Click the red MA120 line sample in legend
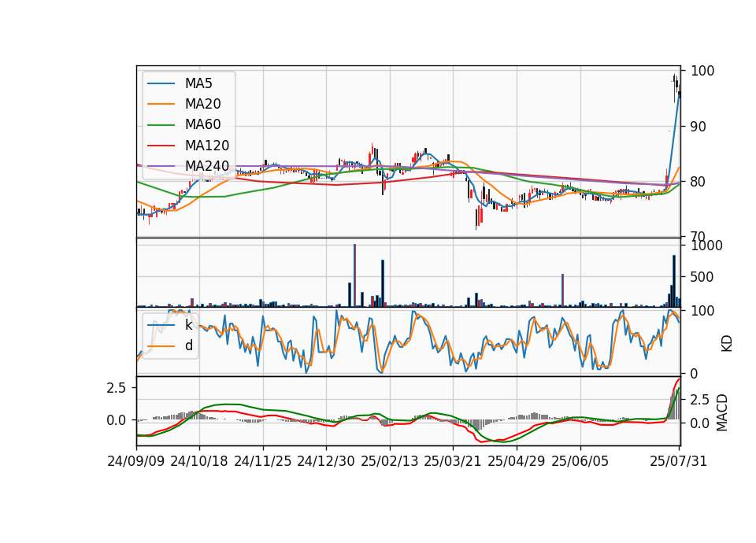This screenshot has width=756, height=543. [161, 146]
